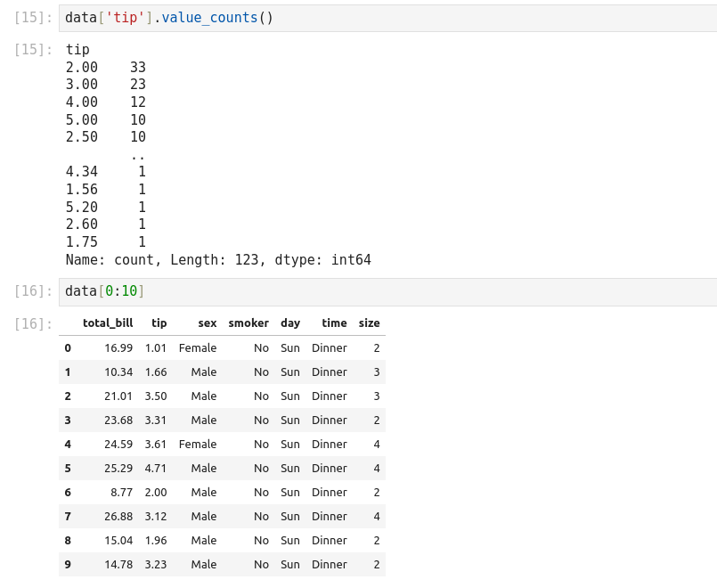Click the size column header
Image resolution: width=717 pixels, height=588 pixels.
pyautogui.click(x=369, y=323)
